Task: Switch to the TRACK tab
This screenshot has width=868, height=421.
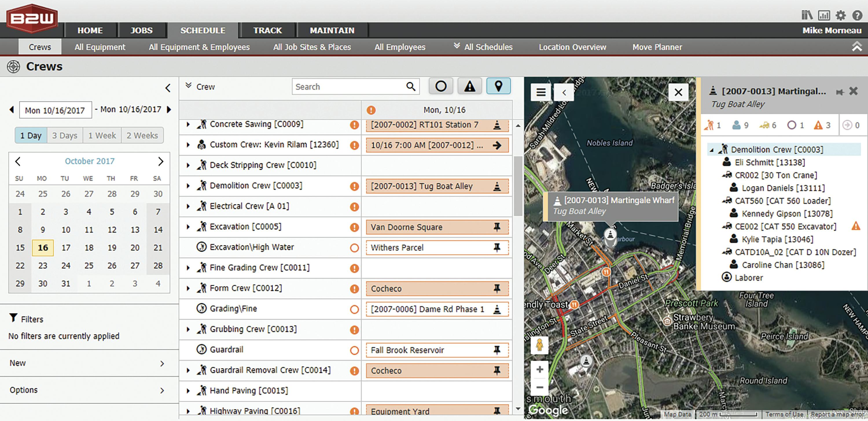Action: click(267, 30)
